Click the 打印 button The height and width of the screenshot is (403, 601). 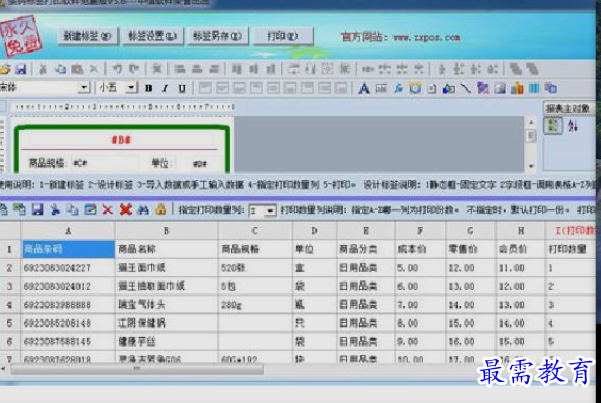click(283, 36)
